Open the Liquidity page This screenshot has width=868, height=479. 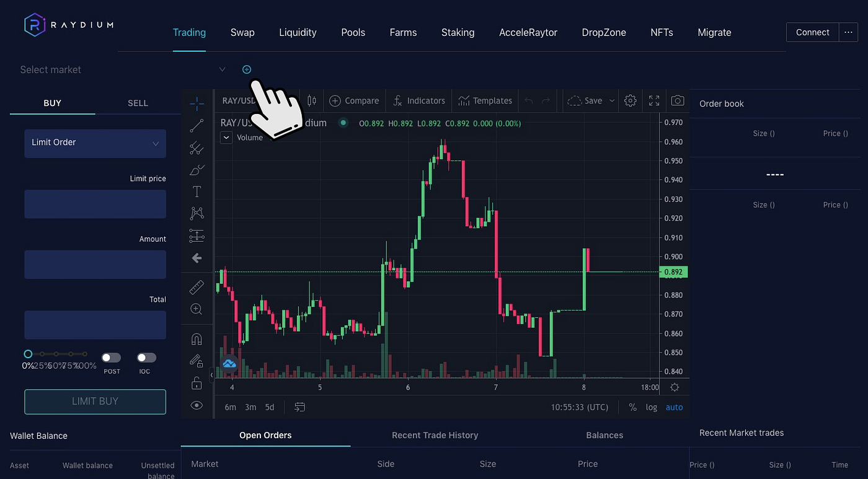pyautogui.click(x=298, y=32)
